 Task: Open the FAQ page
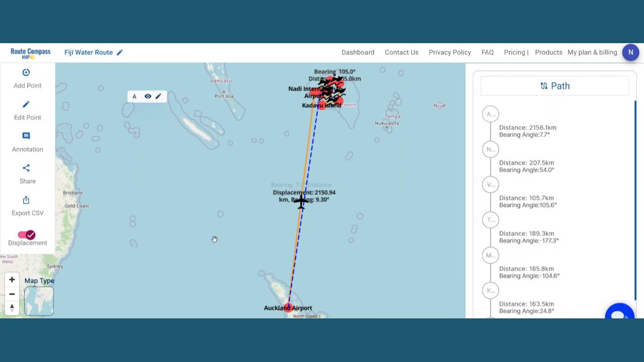click(487, 53)
